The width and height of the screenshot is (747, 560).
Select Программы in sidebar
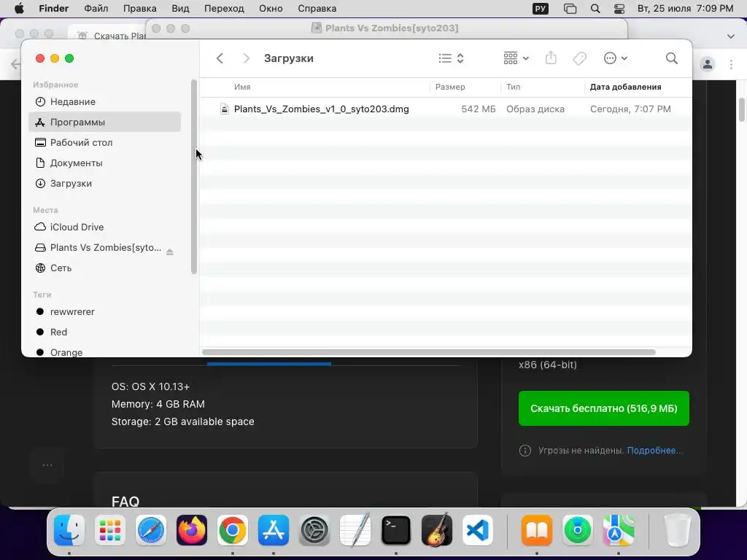[x=105, y=122]
